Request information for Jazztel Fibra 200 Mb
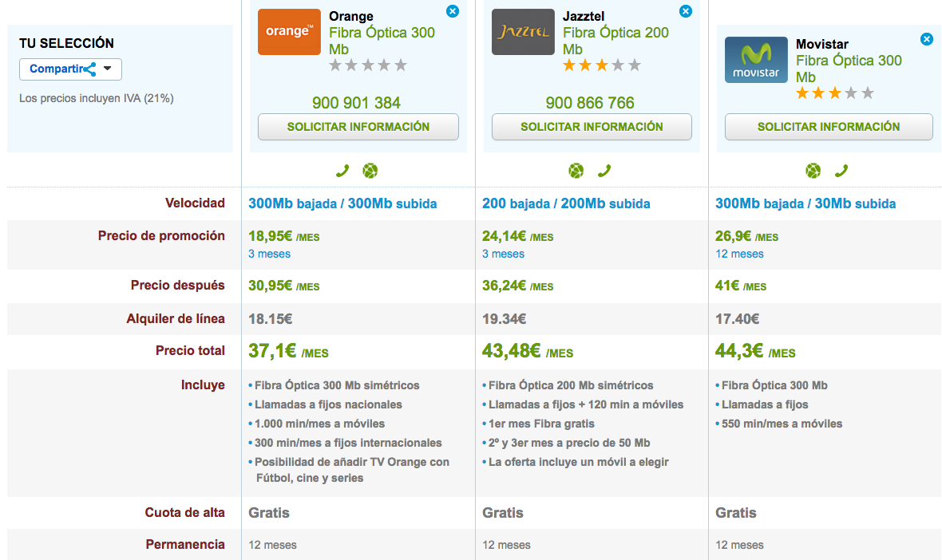942x560 pixels. [592, 127]
